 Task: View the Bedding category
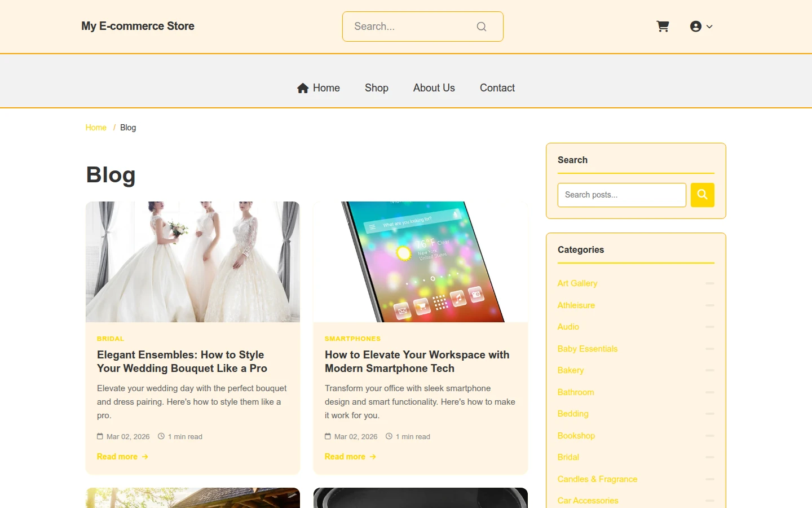(x=573, y=414)
